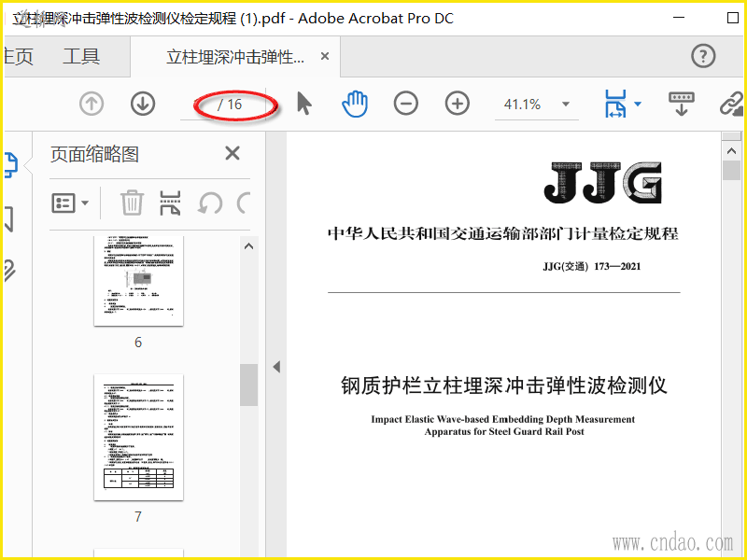This screenshot has height=560, width=747.
Task: Go to next page with down arrow
Action: (x=143, y=104)
